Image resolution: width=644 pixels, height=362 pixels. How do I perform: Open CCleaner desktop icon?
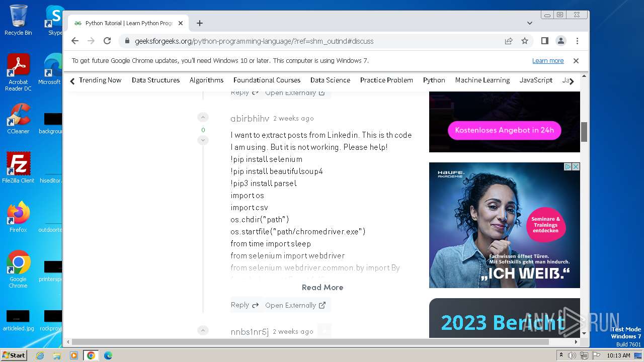(x=18, y=119)
